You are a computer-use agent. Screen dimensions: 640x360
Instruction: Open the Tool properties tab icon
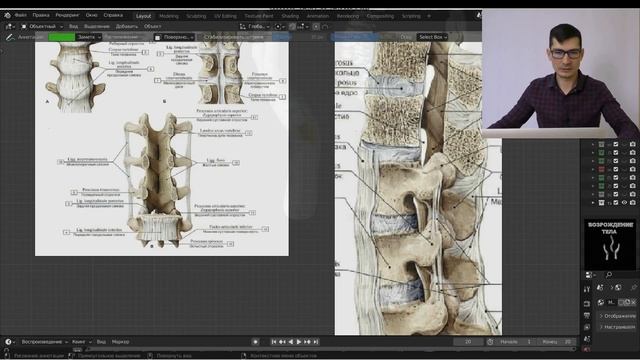(x=587, y=289)
